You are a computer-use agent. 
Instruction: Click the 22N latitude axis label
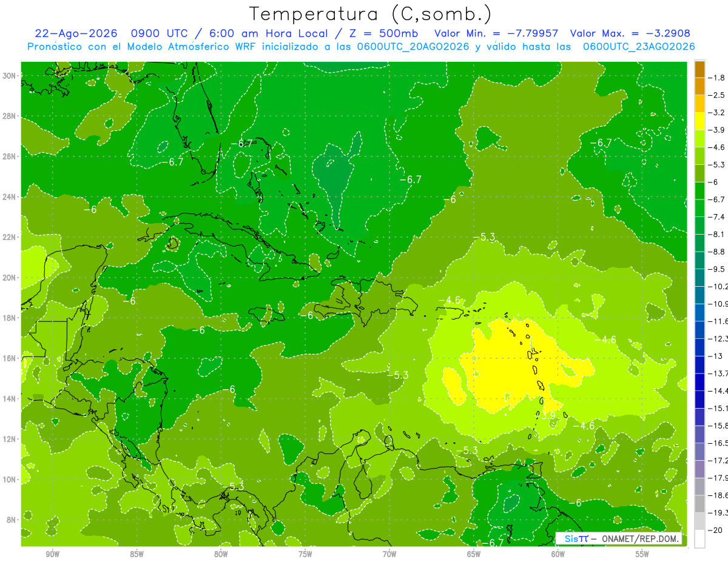(10, 237)
